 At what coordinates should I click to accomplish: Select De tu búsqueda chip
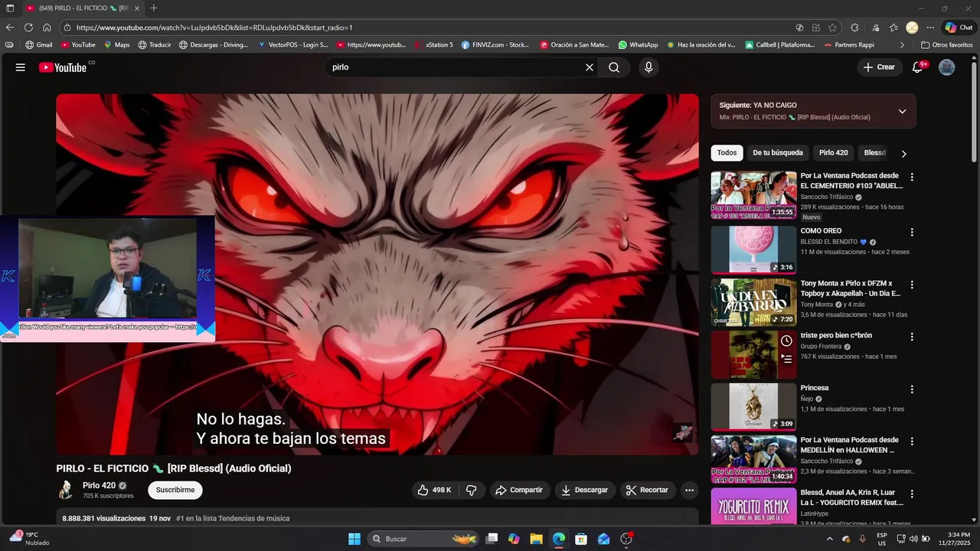point(778,153)
